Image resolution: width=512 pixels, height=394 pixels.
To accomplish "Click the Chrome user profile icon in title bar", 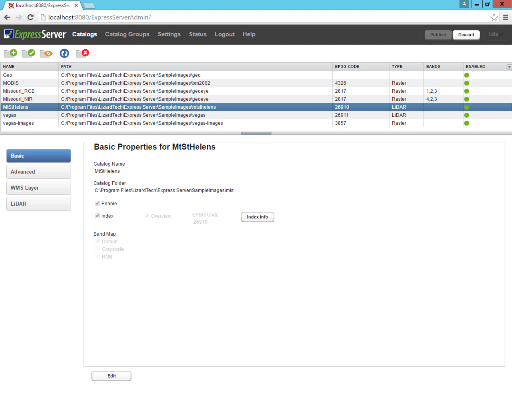I will [464, 4].
